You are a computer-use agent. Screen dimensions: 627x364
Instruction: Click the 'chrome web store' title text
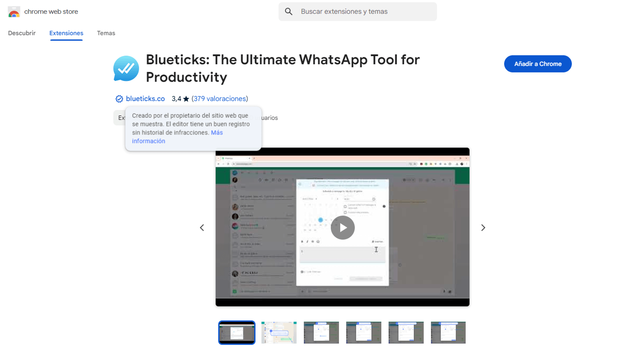(51, 12)
